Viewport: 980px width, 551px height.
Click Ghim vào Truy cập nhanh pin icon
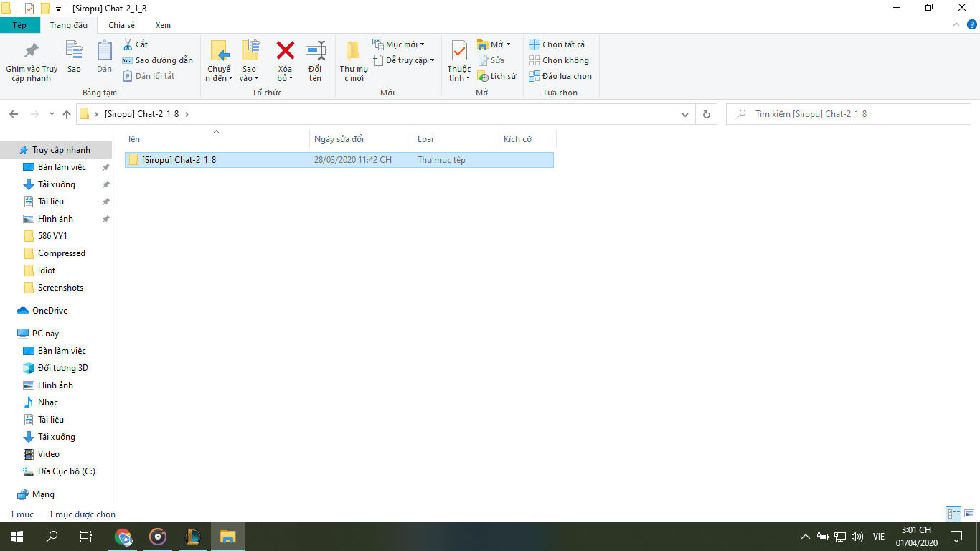click(32, 51)
